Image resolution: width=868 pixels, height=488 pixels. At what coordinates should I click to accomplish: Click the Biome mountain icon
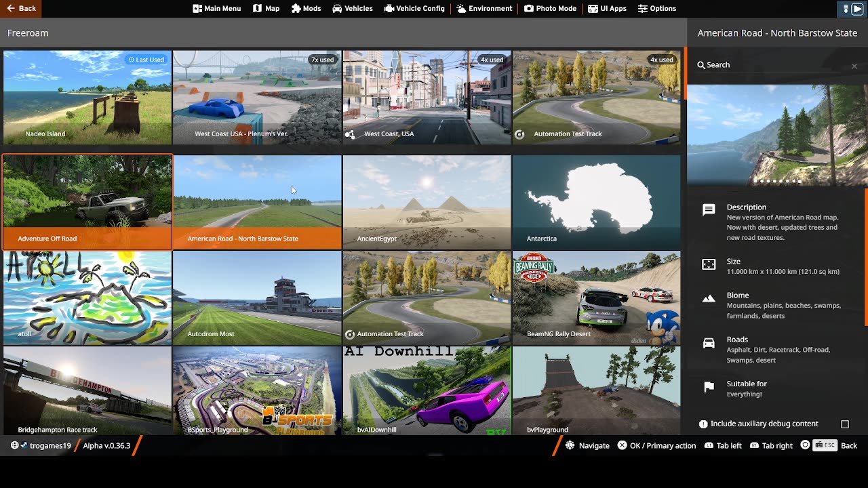point(709,298)
